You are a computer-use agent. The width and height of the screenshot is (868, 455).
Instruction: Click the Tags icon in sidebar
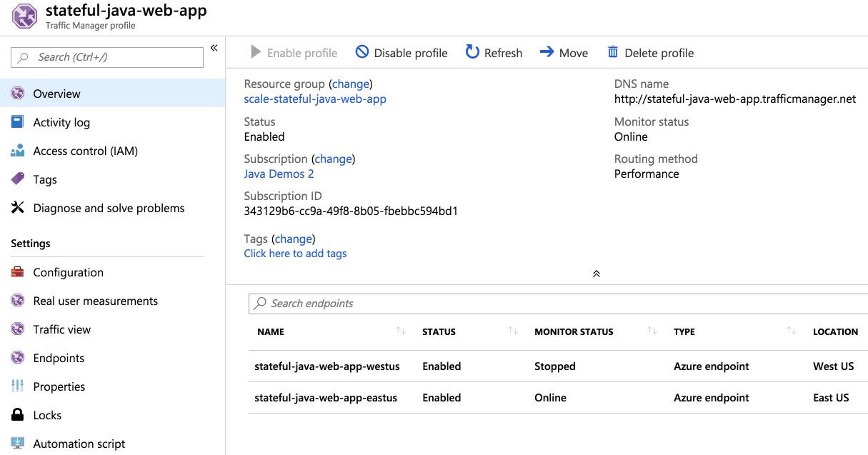[x=18, y=179]
